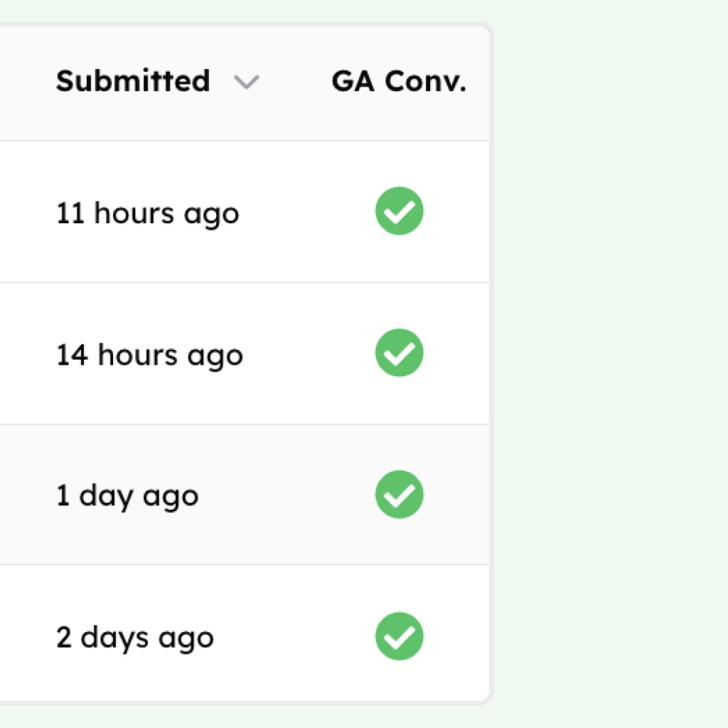Click the GA Conv. column header
Image resolution: width=728 pixels, height=728 pixels.
pos(399,81)
